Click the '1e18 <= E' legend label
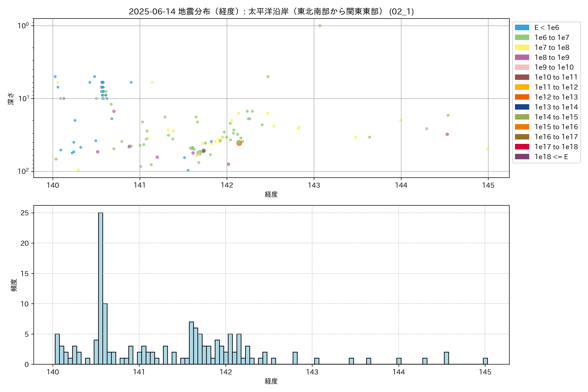The height and width of the screenshot is (392, 588). 551,157
